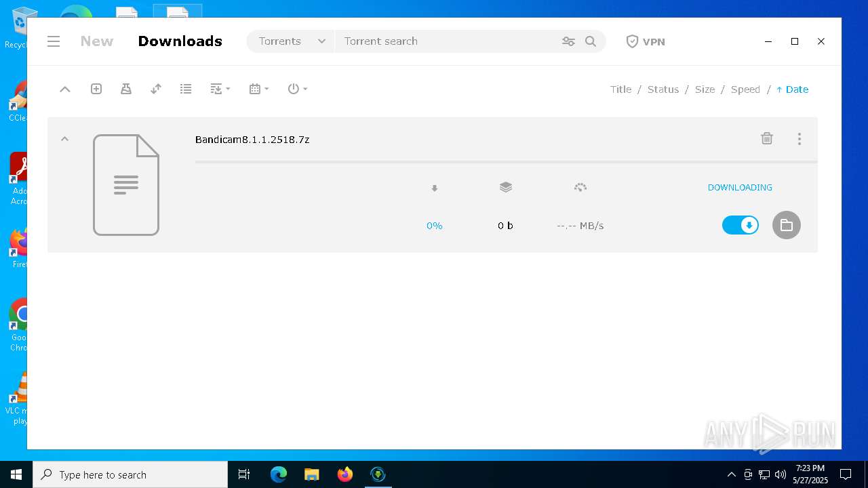This screenshot has width=868, height=488.
Task: Open the Torrents search category dropdown
Action: click(292, 41)
